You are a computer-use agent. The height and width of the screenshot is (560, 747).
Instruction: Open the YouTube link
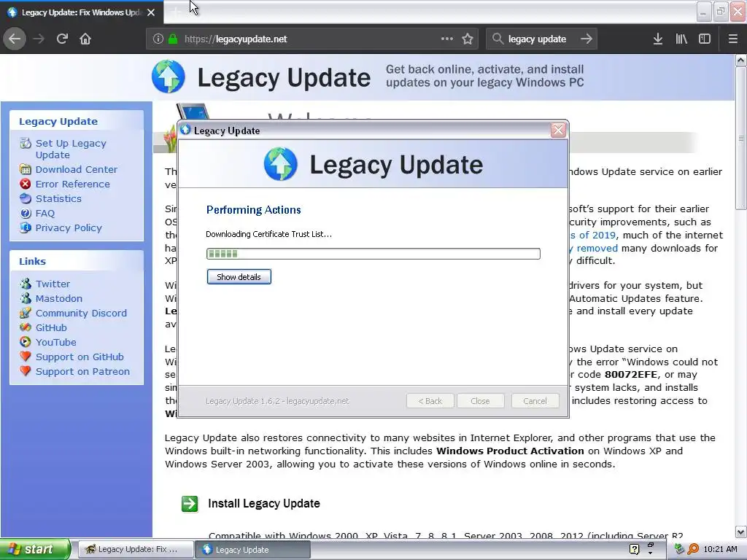pos(55,343)
